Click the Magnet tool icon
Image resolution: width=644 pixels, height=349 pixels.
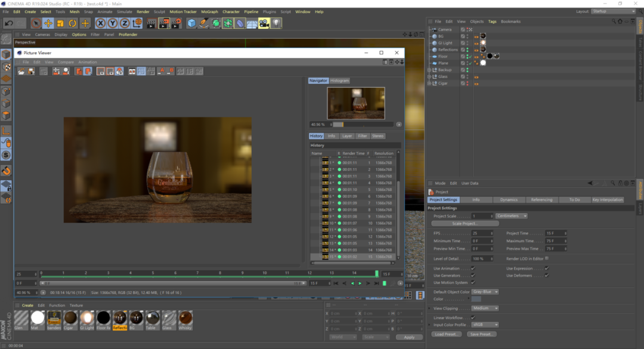pyautogui.click(x=6, y=171)
